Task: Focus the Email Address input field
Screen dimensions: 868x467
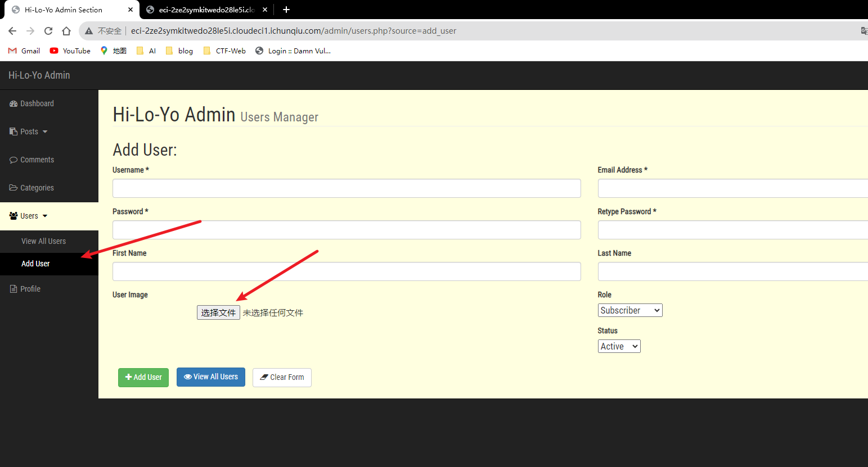Action: (733, 188)
